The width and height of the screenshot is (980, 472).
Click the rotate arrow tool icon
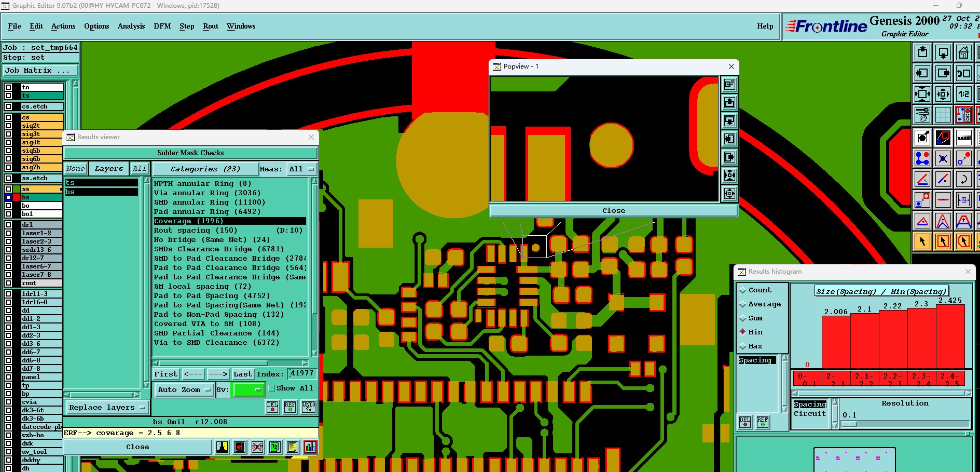pos(964,179)
